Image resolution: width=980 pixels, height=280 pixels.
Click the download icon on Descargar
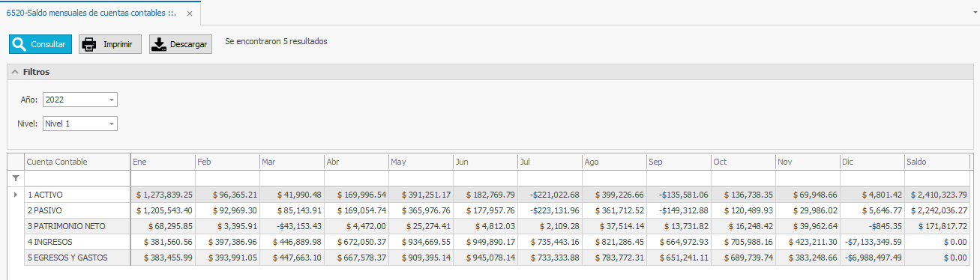[x=159, y=44]
